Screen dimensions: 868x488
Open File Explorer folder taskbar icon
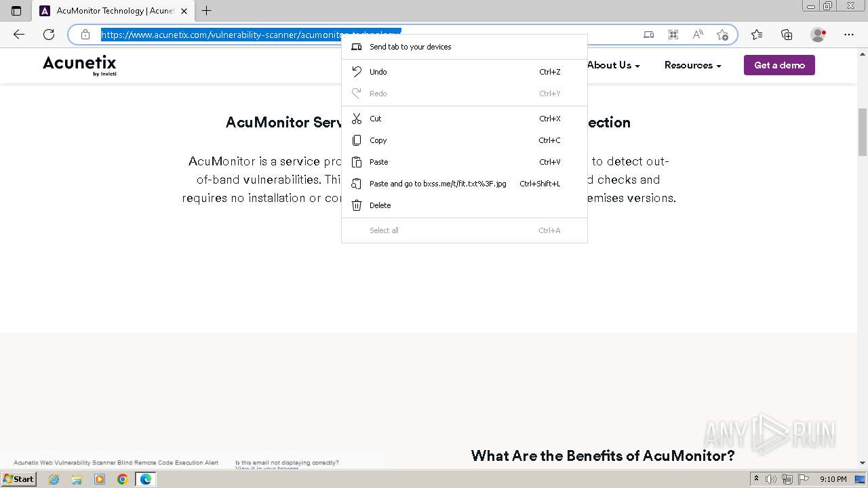tap(77, 479)
